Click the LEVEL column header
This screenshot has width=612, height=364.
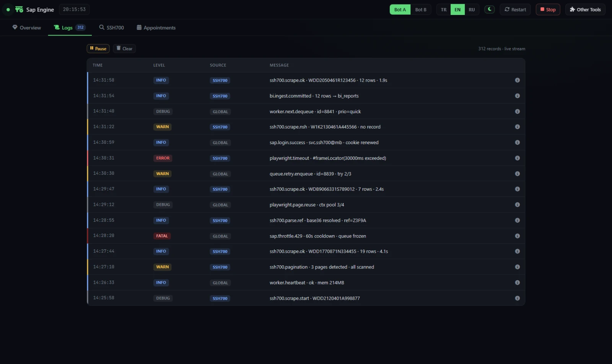coord(159,65)
